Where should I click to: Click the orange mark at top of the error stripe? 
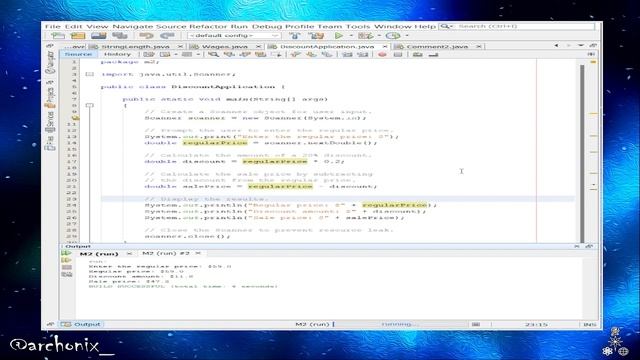pos(593,62)
